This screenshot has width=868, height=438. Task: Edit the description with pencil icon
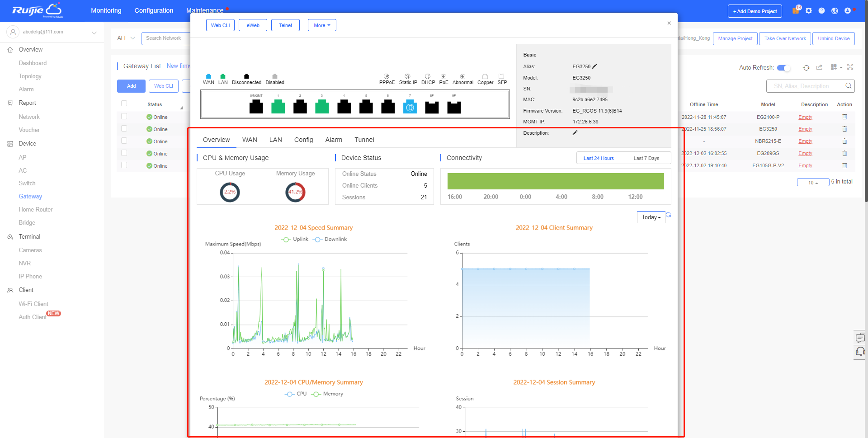click(575, 132)
